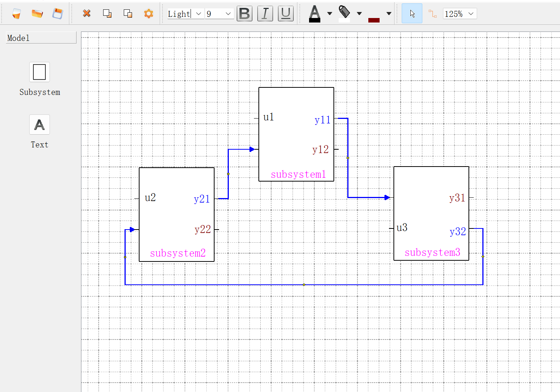Image resolution: width=560 pixels, height=392 pixels.
Task: Click the new model file icon
Action: [x=16, y=14]
